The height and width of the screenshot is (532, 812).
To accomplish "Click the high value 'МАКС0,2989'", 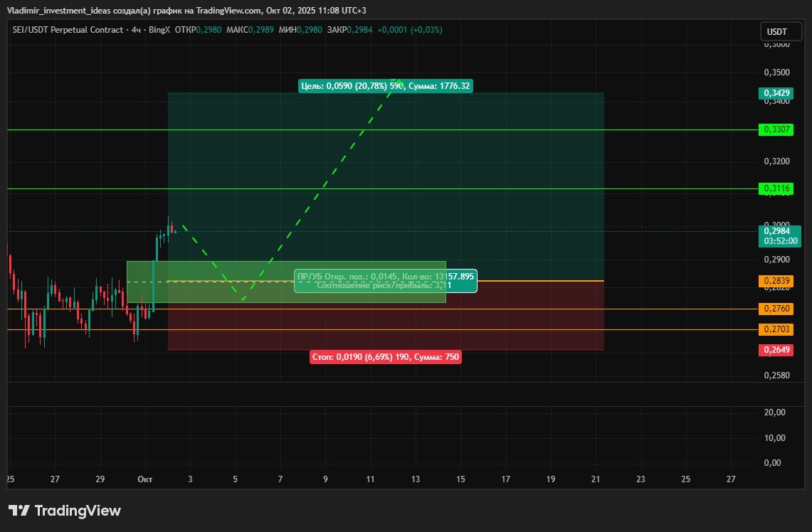I will (250, 30).
